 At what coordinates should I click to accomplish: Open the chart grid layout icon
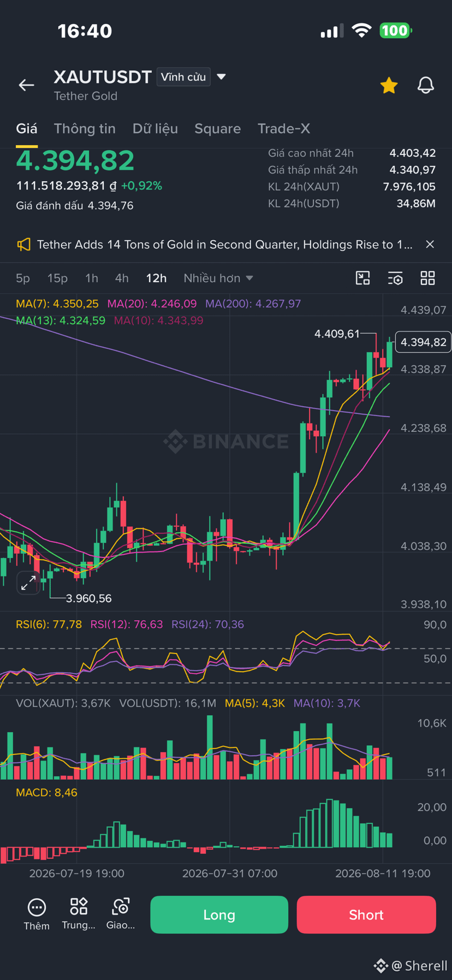tap(428, 278)
